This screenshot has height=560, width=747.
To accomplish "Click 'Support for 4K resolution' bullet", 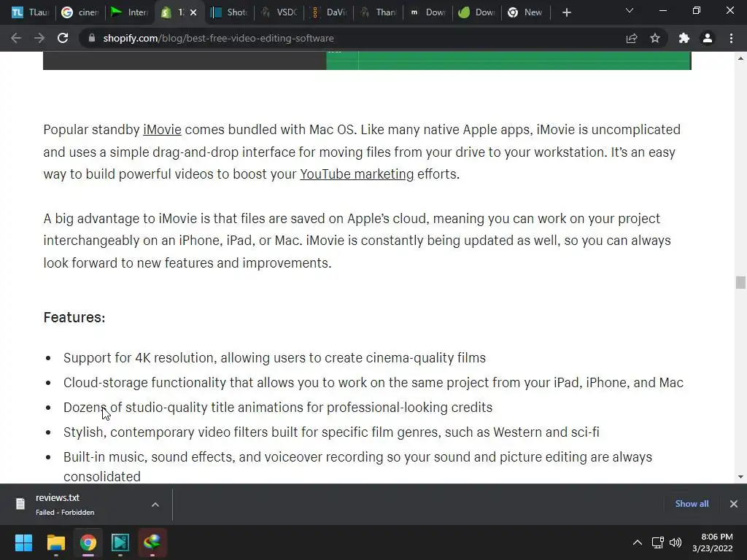I will point(274,357).
